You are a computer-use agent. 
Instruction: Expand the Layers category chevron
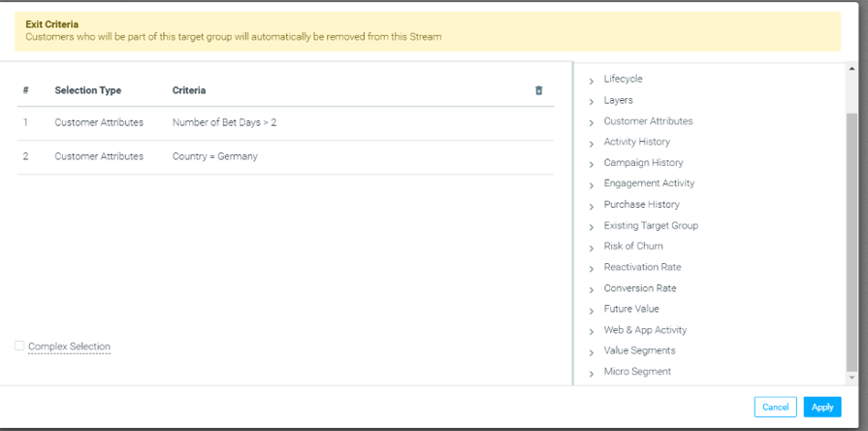coord(592,102)
